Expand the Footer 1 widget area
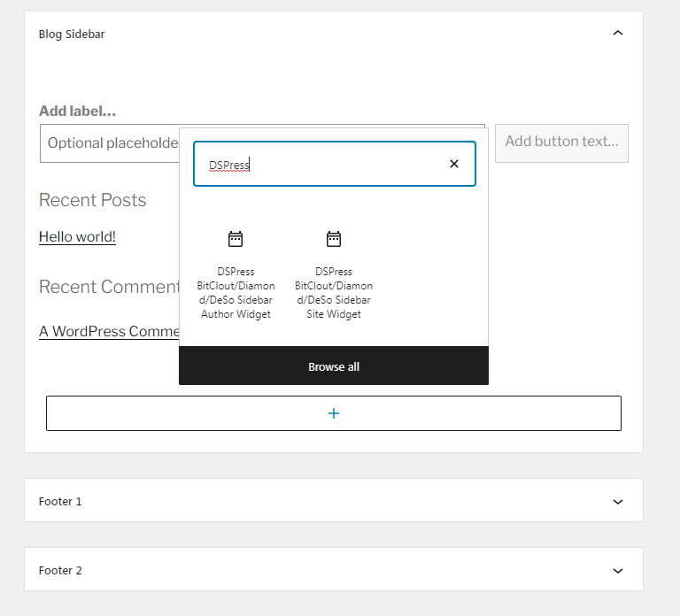This screenshot has height=616, width=680. click(617, 502)
